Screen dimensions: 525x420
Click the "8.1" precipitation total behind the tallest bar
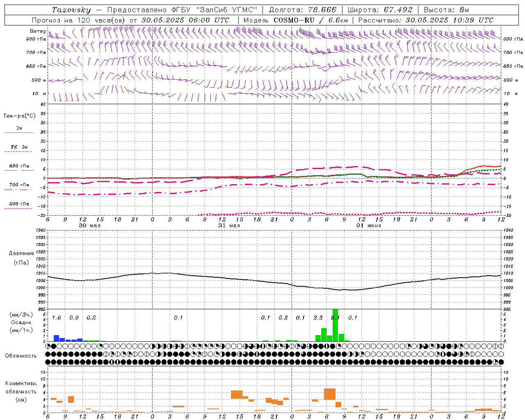pyautogui.click(x=335, y=317)
